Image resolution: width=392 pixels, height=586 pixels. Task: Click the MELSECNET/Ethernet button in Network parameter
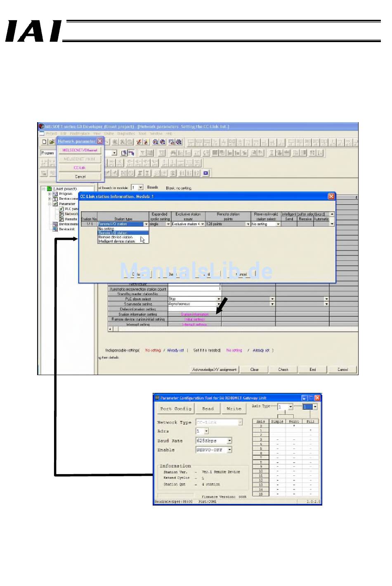tap(80, 150)
